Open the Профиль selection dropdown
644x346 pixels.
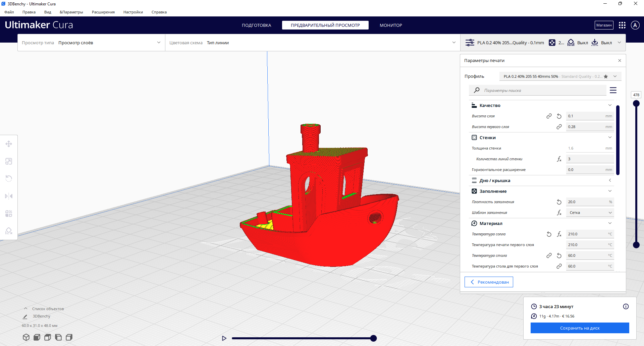(560, 76)
